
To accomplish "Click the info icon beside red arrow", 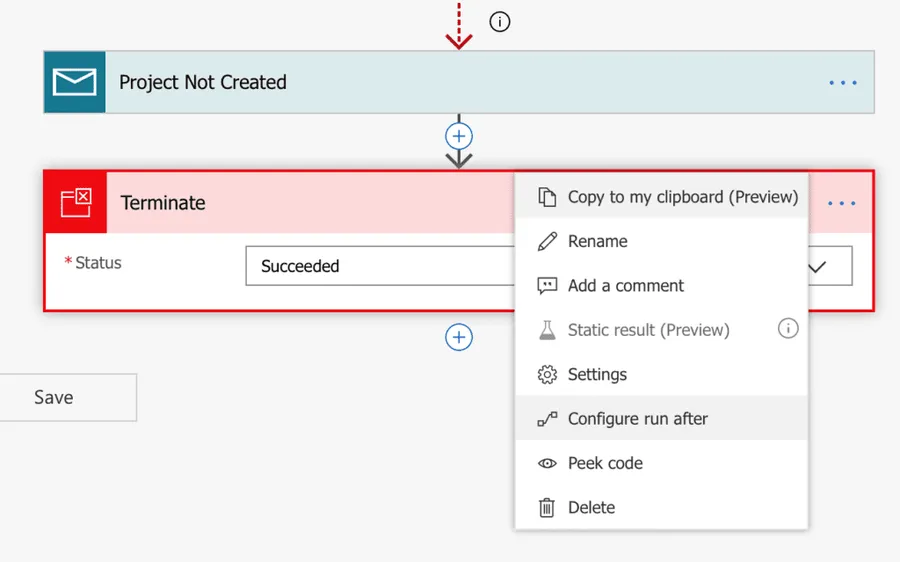I will point(500,21).
